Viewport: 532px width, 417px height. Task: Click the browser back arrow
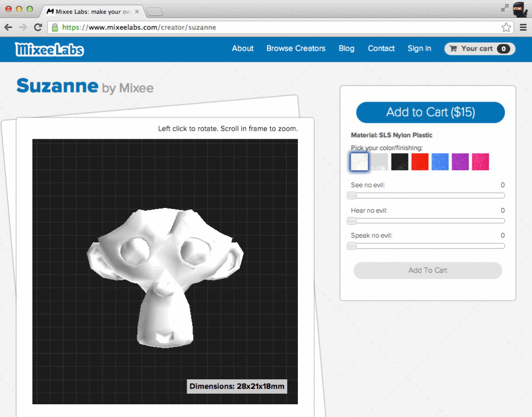click(x=9, y=27)
